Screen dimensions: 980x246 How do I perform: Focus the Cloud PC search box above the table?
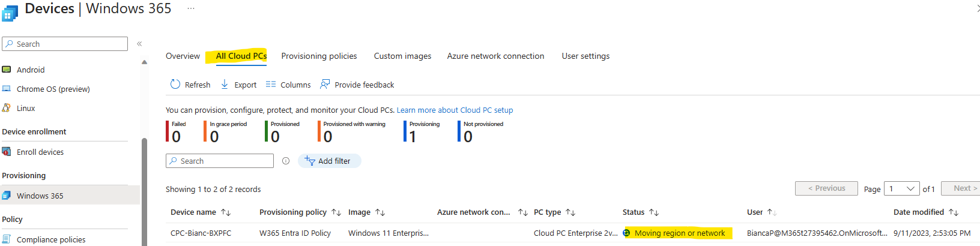(x=220, y=161)
